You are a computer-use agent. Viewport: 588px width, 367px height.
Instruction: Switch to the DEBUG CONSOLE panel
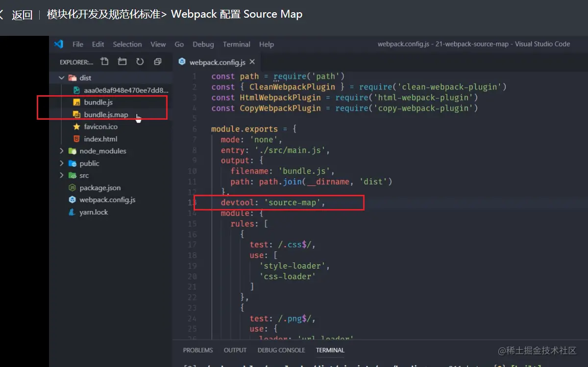click(281, 350)
